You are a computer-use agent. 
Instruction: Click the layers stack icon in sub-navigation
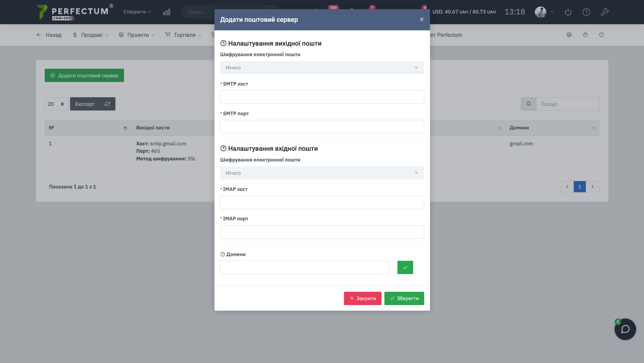569,35
